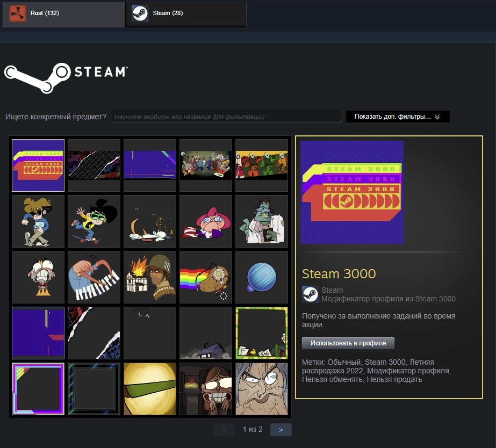Click the "Ищете конкретный предмет?" label
496x448 pixels.
(x=56, y=117)
